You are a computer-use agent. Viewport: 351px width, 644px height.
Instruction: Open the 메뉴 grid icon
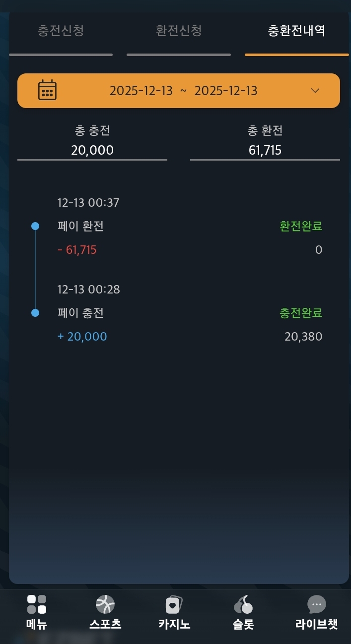pyautogui.click(x=37, y=604)
